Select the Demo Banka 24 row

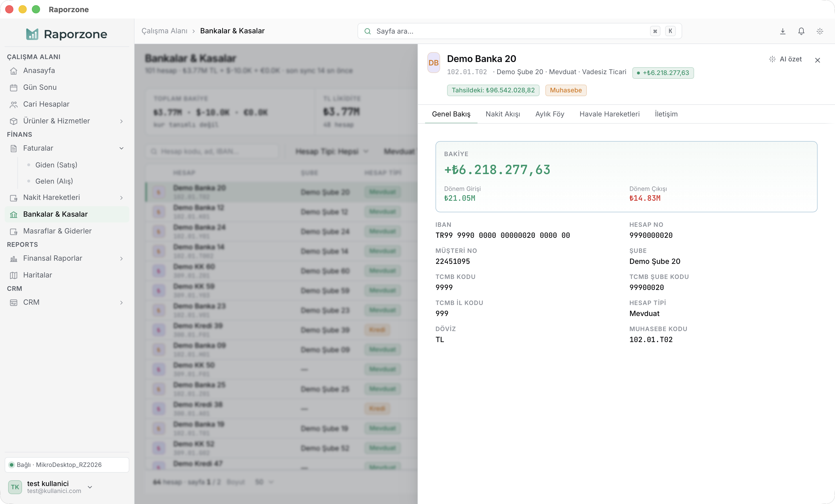click(x=281, y=231)
